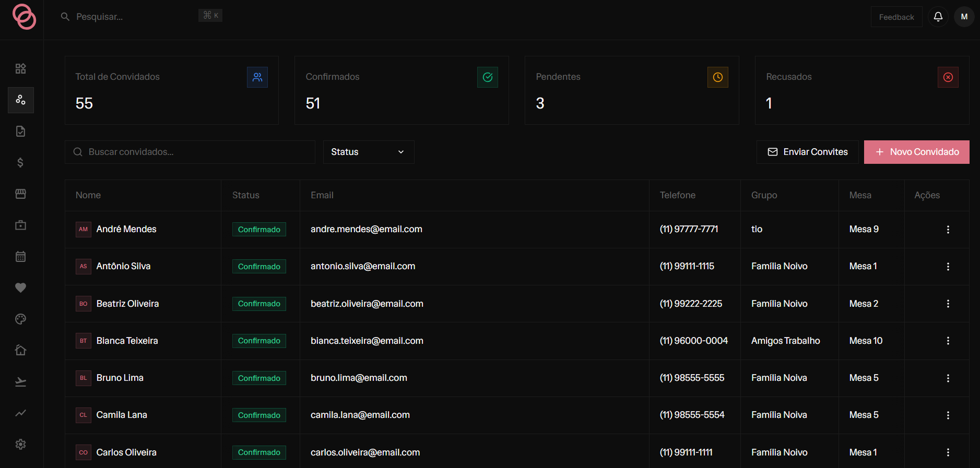Open actions menu for Bianca Teixeira
The height and width of the screenshot is (468, 980).
[x=948, y=341]
